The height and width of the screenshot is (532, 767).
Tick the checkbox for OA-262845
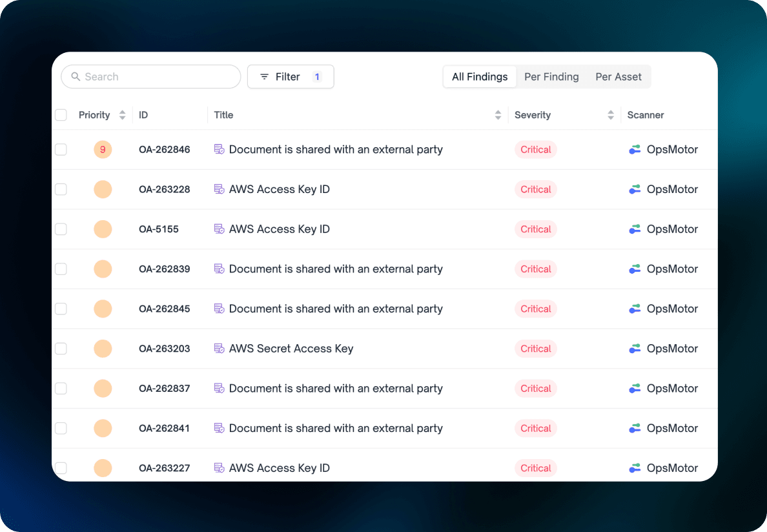[x=61, y=309]
